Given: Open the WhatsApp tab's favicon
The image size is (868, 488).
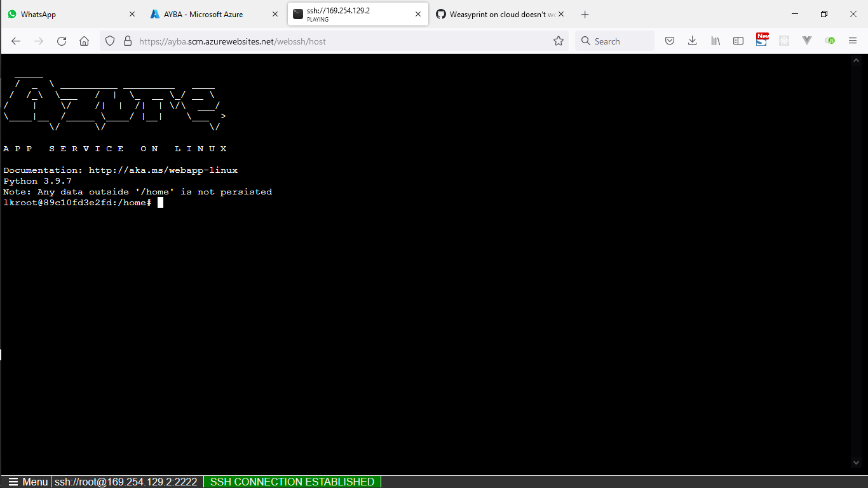Looking at the screenshot, I should (x=13, y=13).
